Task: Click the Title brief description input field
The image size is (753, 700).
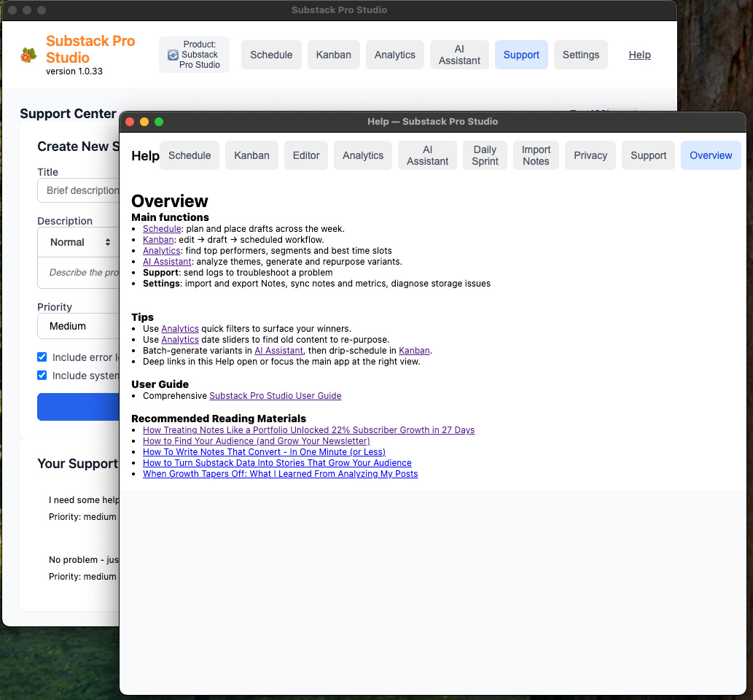Action: [78, 191]
